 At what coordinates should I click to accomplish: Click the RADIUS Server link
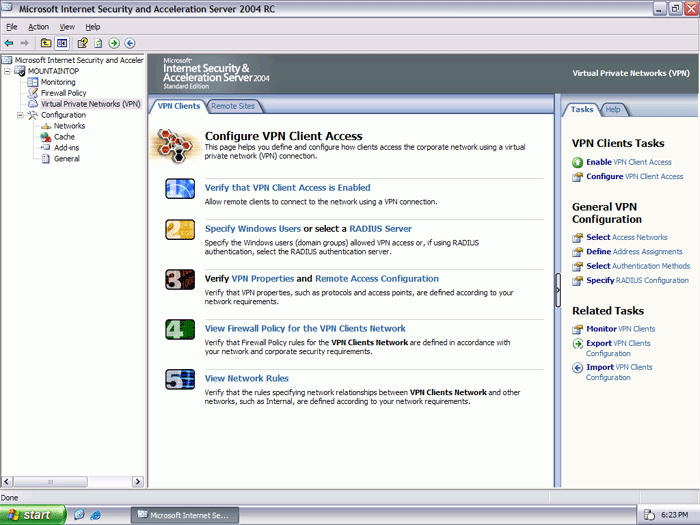click(x=380, y=229)
